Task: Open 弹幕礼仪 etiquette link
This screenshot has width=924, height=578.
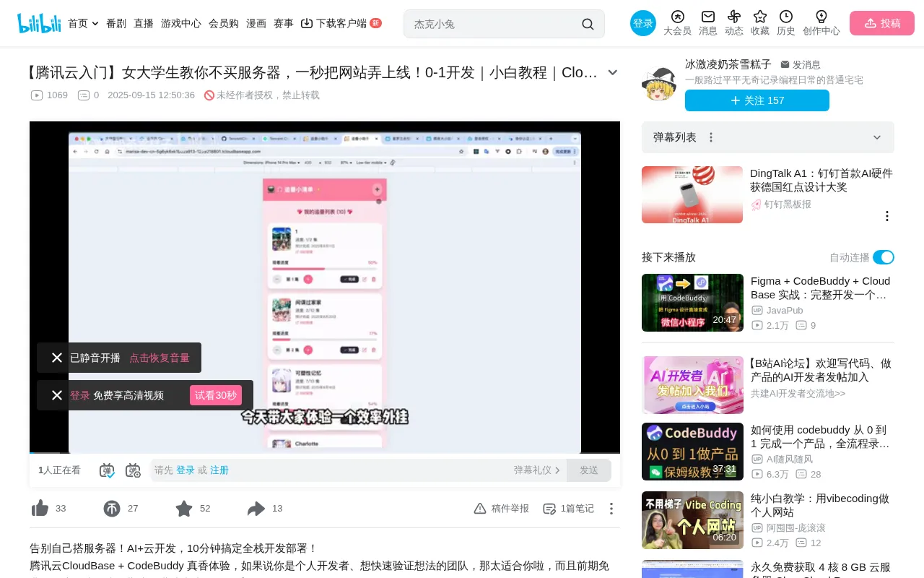Action: pyautogui.click(x=537, y=470)
